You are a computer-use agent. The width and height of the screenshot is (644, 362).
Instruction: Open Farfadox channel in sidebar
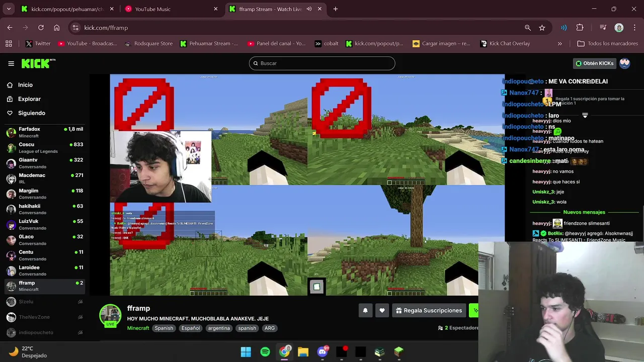(44, 133)
